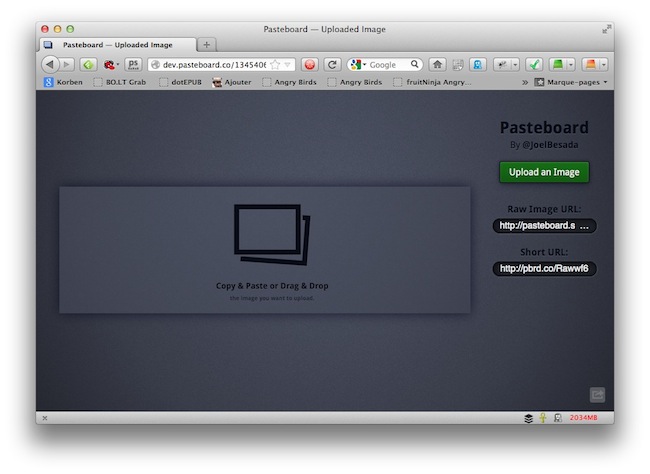
Task: Open the Marque-pages bookmarks menu
Action: pyautogui.click(x=571, y=82)
